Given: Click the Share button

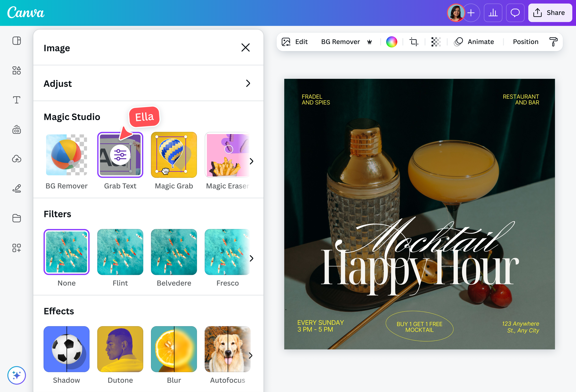Looking at the screenshot, I should coord(550,13).
